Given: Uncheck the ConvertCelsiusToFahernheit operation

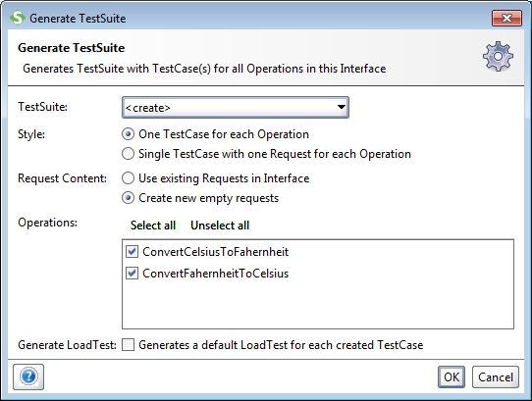Looking at the screenshot, I should coord(132,252).
